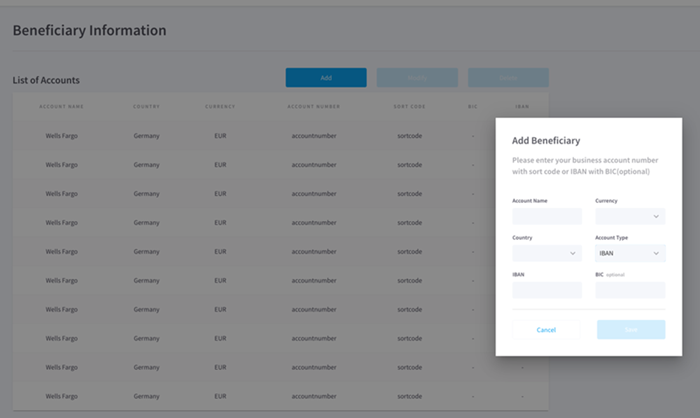Image resolution: width=700 pixels, height=418 pixels.
Task: Open the Currency dropdown in Add Beneficiary
Action: tap(630, 216)
